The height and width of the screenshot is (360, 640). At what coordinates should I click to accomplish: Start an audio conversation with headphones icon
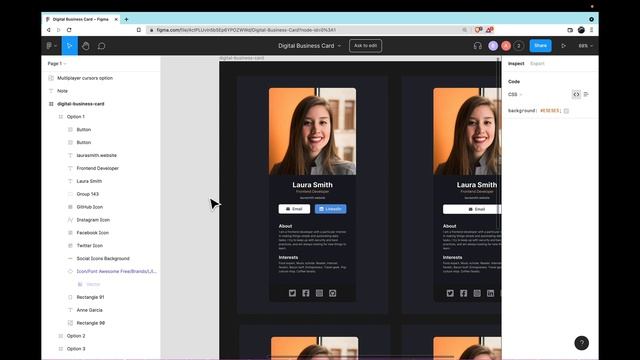[478, 46]
